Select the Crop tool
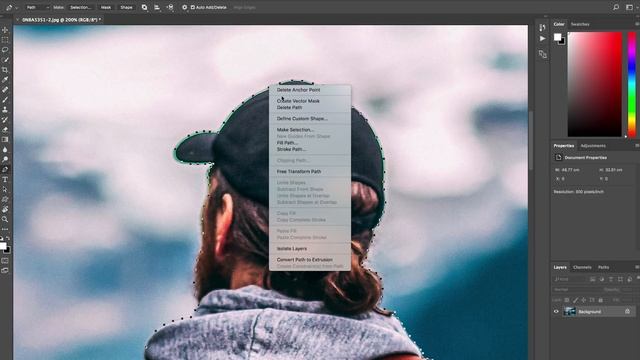The width and height of the screenshot is (640, 360). 5,70
